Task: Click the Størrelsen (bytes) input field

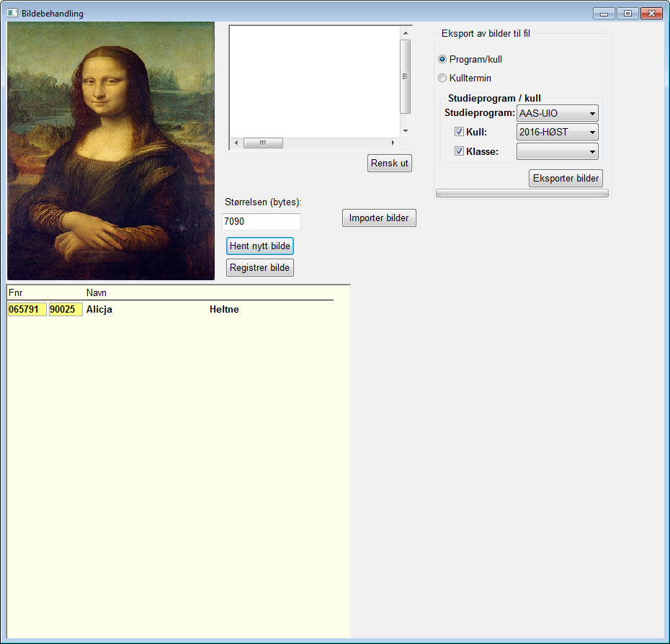Action: click(262, 221)
